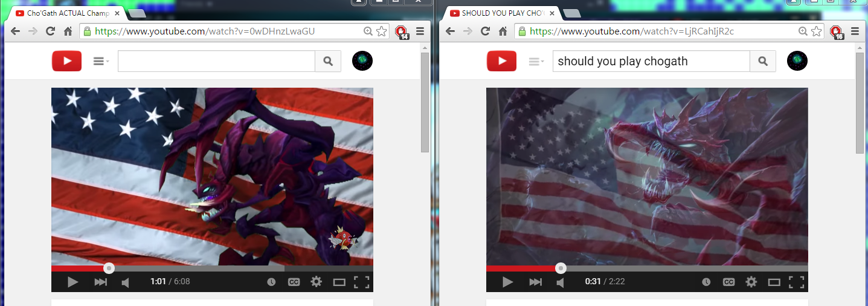
Task: Click search box containing 'should you play chogath'
Action: coord(651,61)
